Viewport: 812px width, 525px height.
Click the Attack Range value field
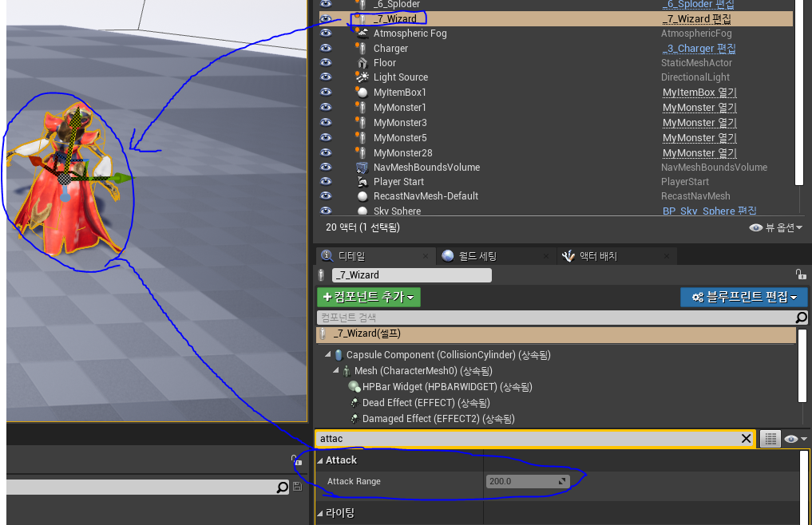[x=528, y=481]
